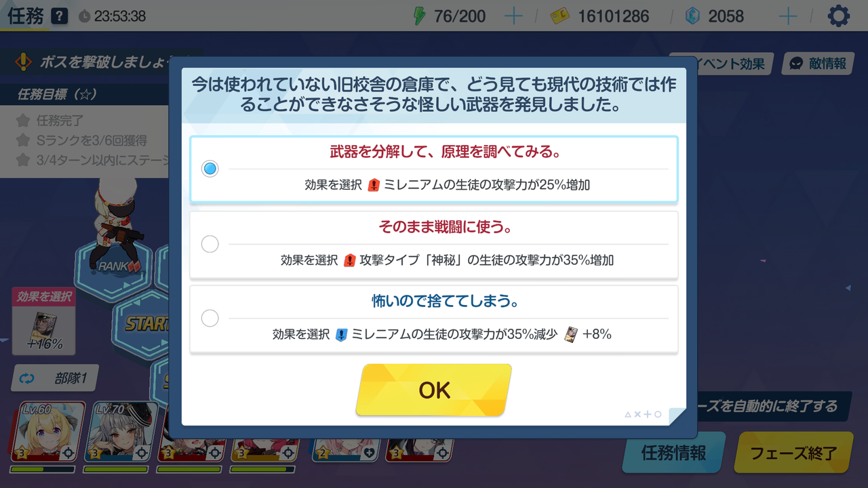This screenshot has width=868, height=488.
Task: Select the そのまま戦闘に使う radio option
Action: [x=210, y=244]
